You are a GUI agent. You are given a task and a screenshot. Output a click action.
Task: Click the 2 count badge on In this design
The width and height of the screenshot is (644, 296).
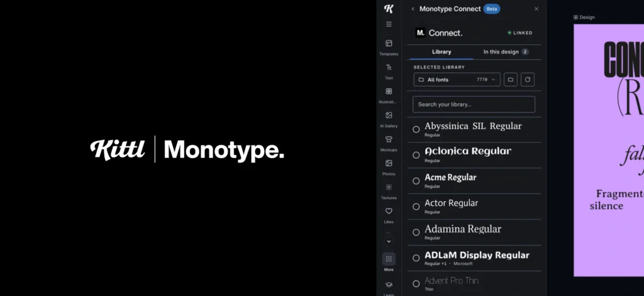pyautogui.click(x=525, y=52)
